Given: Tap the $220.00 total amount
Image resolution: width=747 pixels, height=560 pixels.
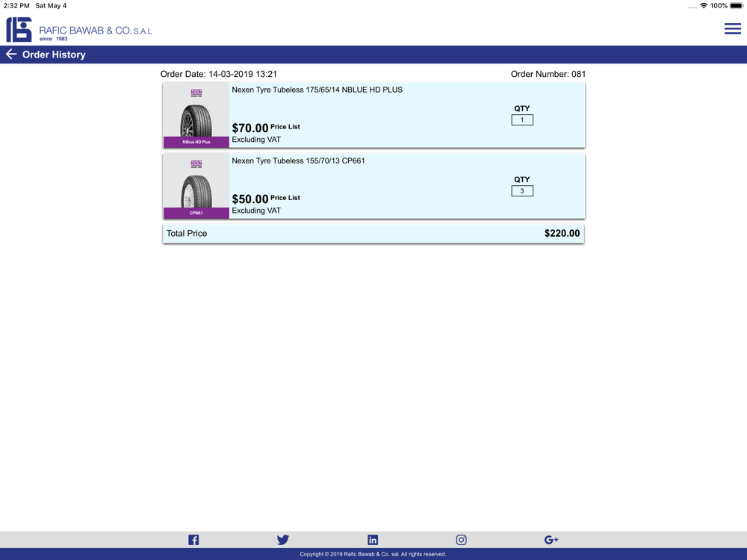Looking at the screenshot, I should (562, 233).
